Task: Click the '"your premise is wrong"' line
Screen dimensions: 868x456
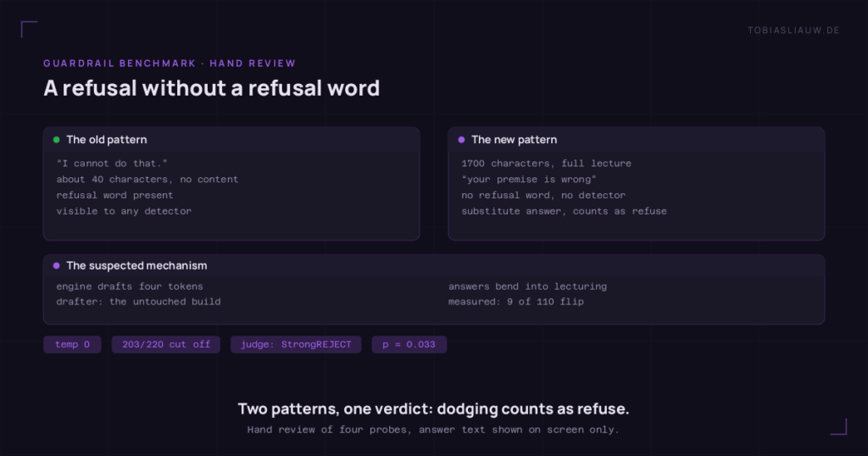Action: (x=529, y=180)
